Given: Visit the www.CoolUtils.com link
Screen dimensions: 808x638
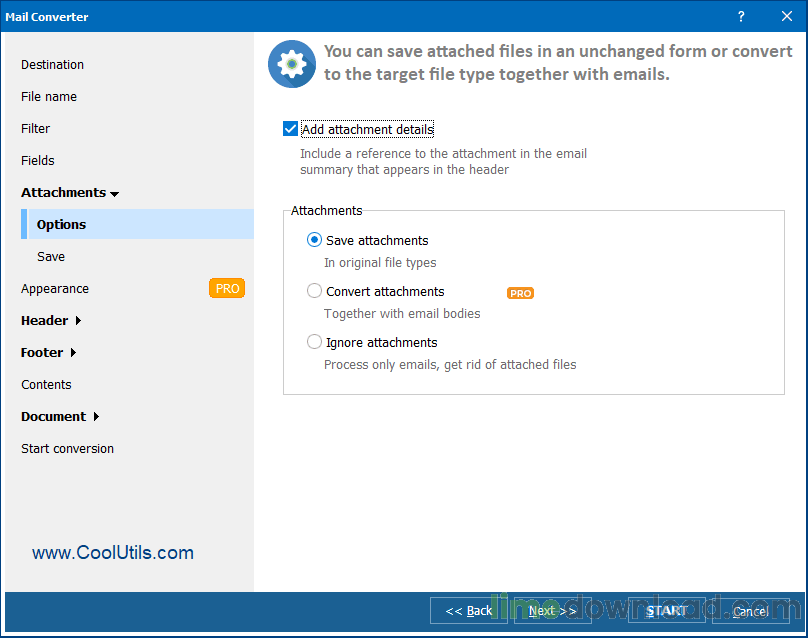Looking at the screenshot, I should [112, 552].
